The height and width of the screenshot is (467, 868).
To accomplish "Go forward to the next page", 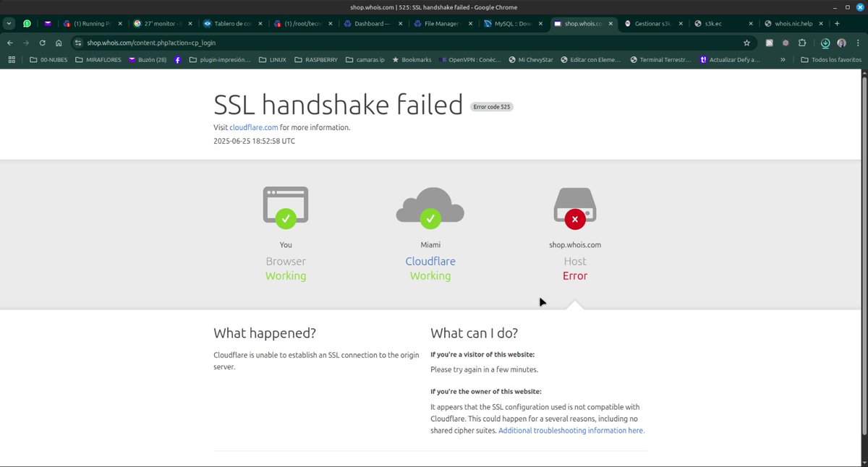I will 26,43.
